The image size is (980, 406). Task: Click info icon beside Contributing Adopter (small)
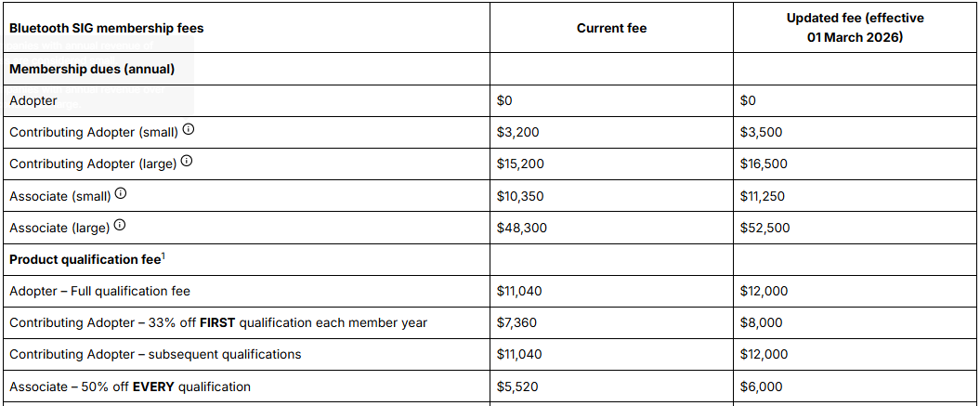(x=189, y=131)
